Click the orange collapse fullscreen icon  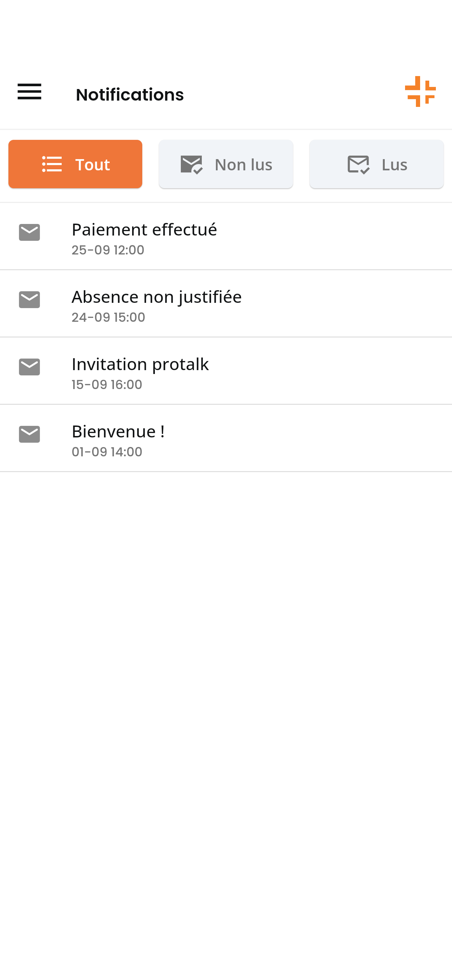420,92
